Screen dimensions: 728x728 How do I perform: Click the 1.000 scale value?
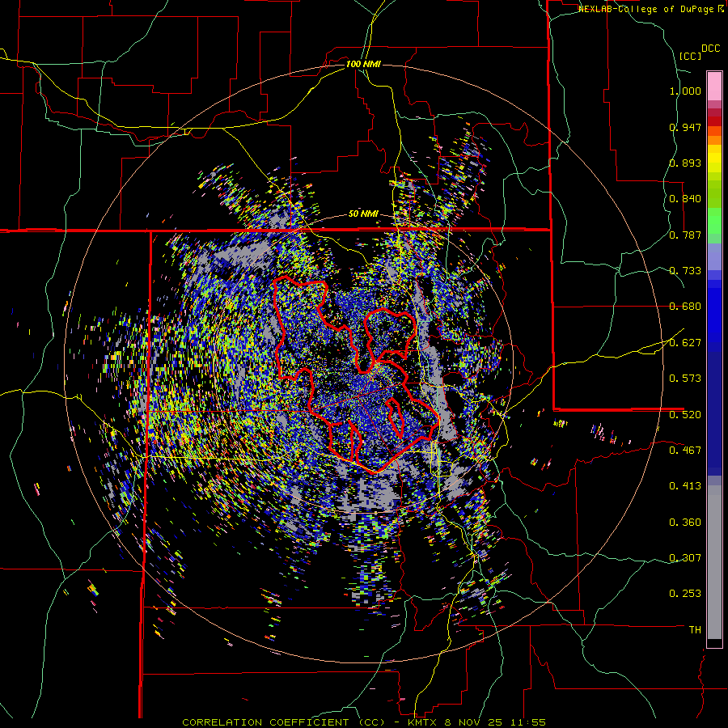[685, 91]
